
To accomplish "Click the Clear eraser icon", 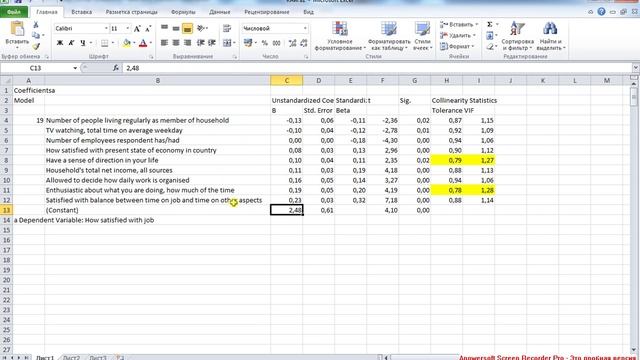I will pyautogui.click(x=489, y=47).
